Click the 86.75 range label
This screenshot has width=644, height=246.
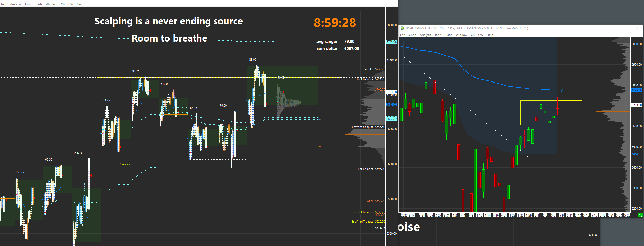pyautogui.click(x=21, y=172)
